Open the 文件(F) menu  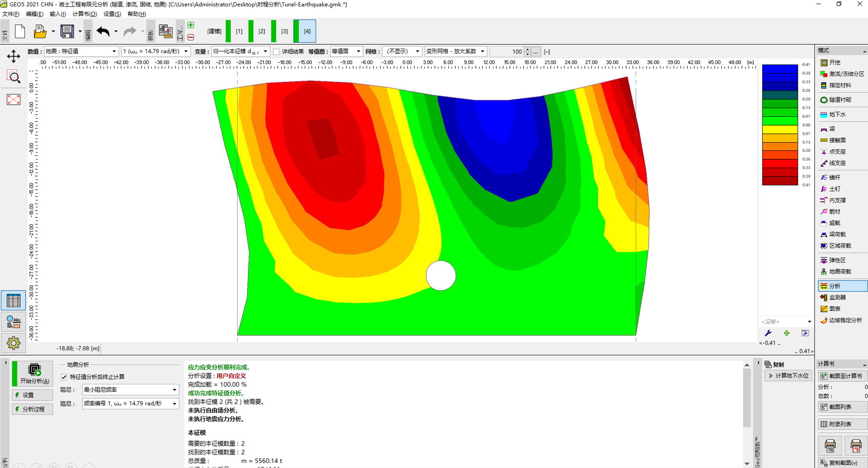[11, 14]
